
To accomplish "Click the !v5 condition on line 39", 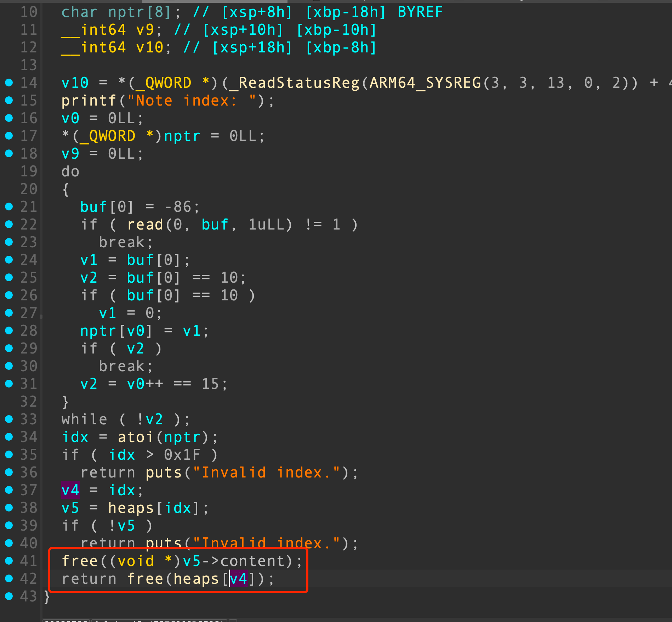I will click(x=122, y=526).
